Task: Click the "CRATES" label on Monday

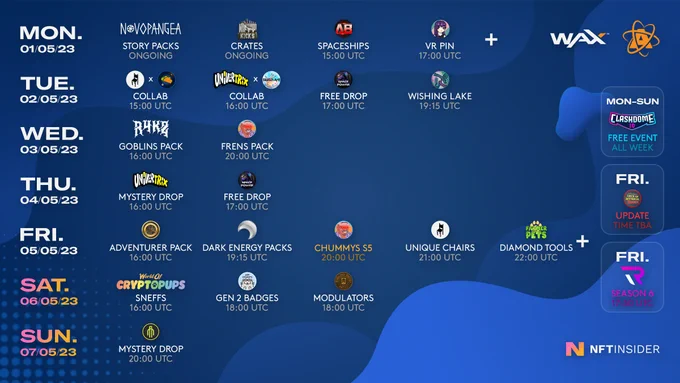Action: tap(247, 46)
